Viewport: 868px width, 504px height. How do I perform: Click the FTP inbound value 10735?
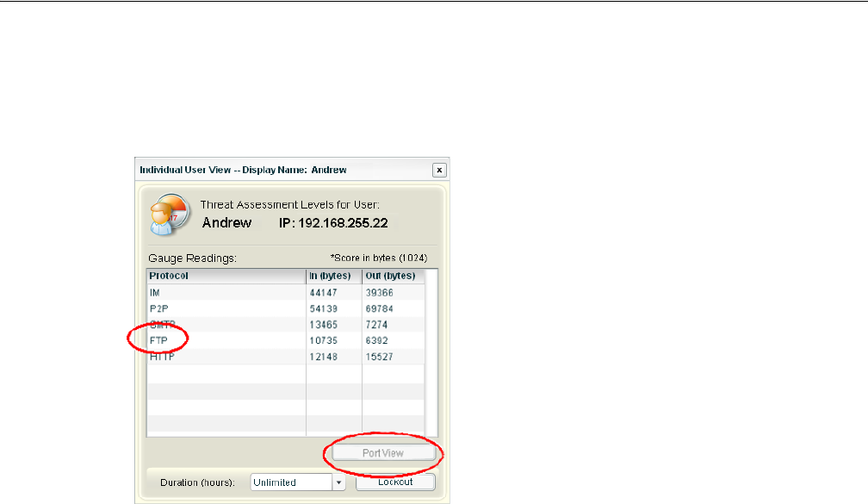point(324,341)
